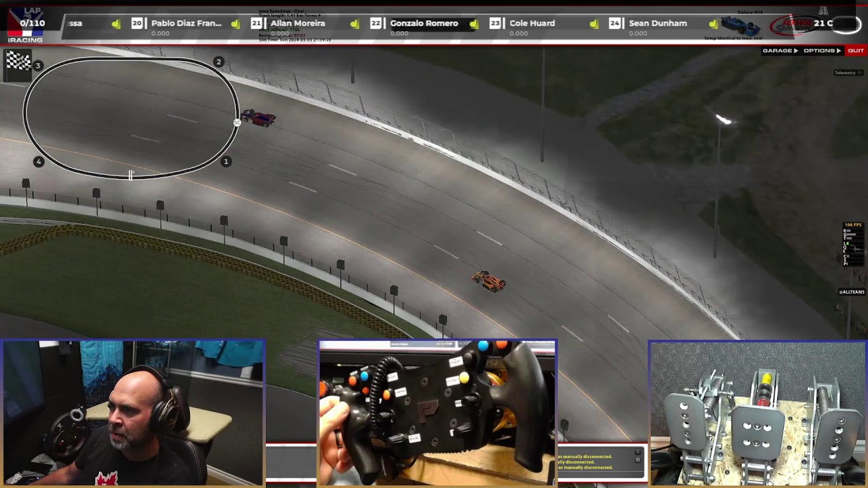Viewport: 868px width, 488px height.
Task: Select driver Allan Moreira in standings
Action: (298, 23)
